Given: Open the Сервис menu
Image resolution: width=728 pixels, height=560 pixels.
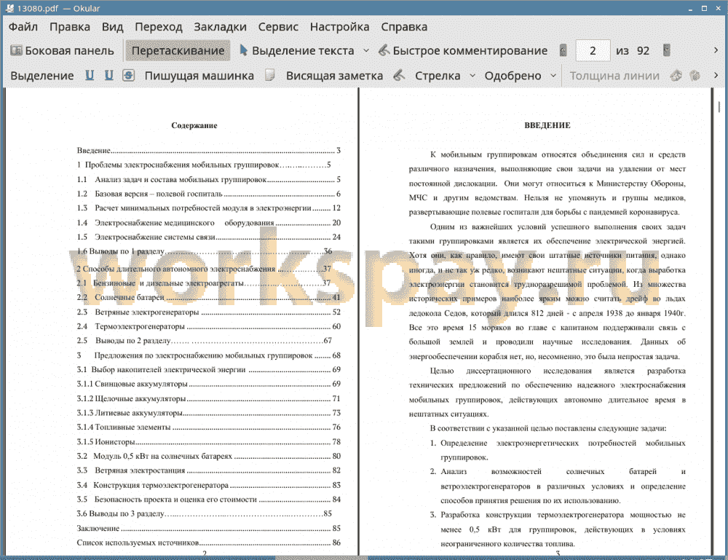Looking at the screenshot, I should click(x=278, y=27).
